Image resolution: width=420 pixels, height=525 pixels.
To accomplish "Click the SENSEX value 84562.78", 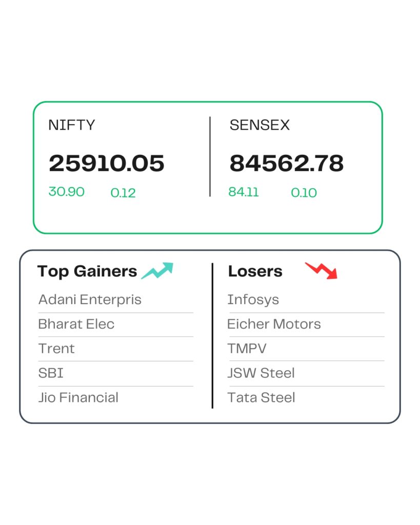I will point(286,163).
